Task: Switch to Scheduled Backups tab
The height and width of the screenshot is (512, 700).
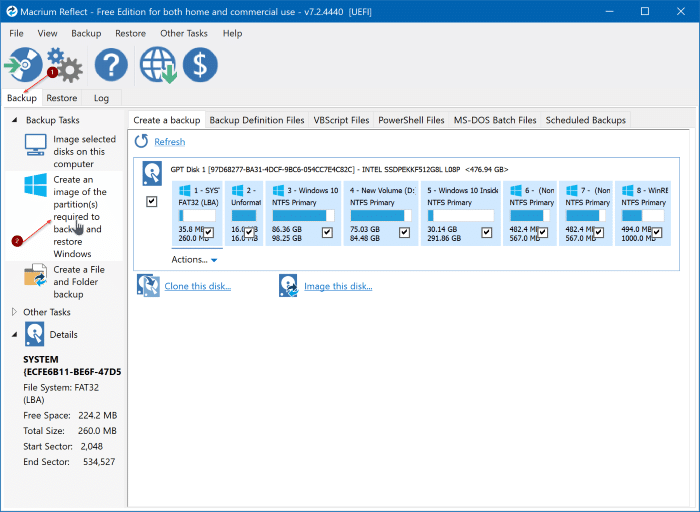Action: [585, 120]
